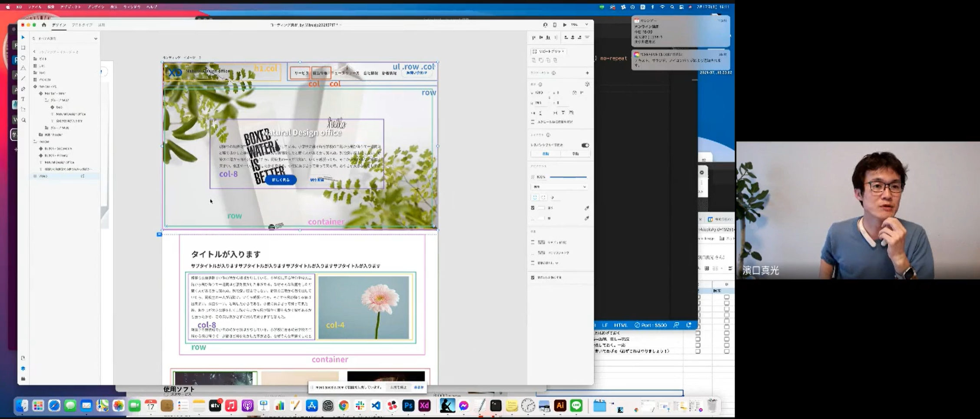Toggle the bottom checkbox in the property panel
The width and height of the screenshot is (980, 419).
pyautogui.click(x=533, y=277)
